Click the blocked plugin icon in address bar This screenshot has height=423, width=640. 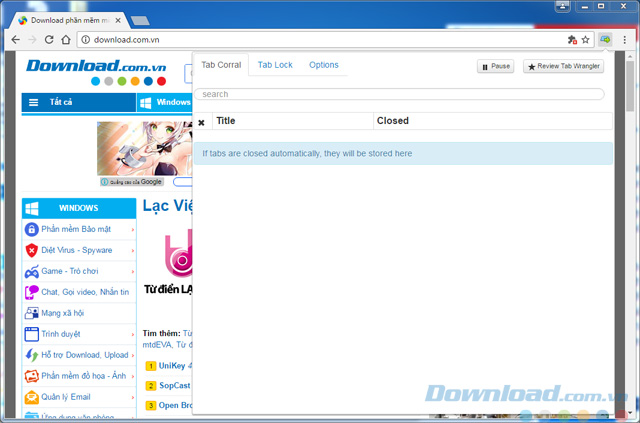[572, 40]
